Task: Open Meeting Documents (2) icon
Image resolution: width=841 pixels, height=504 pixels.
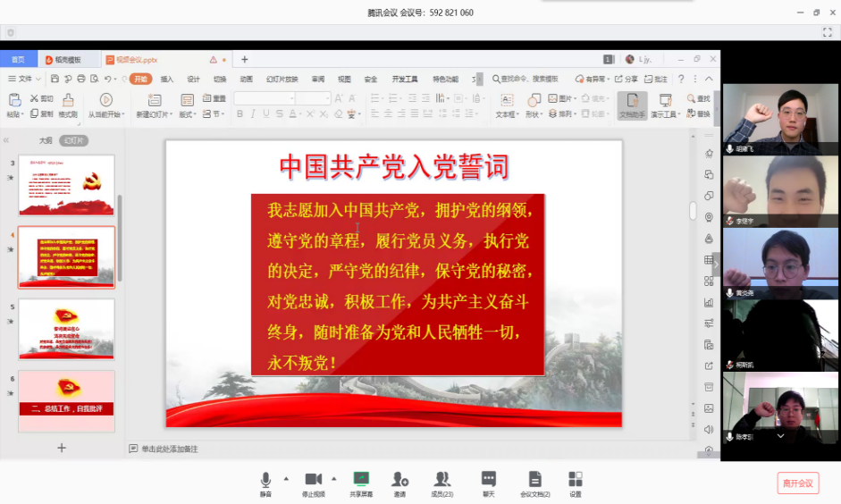Action: pyautogui.click(x=534, y=480)
